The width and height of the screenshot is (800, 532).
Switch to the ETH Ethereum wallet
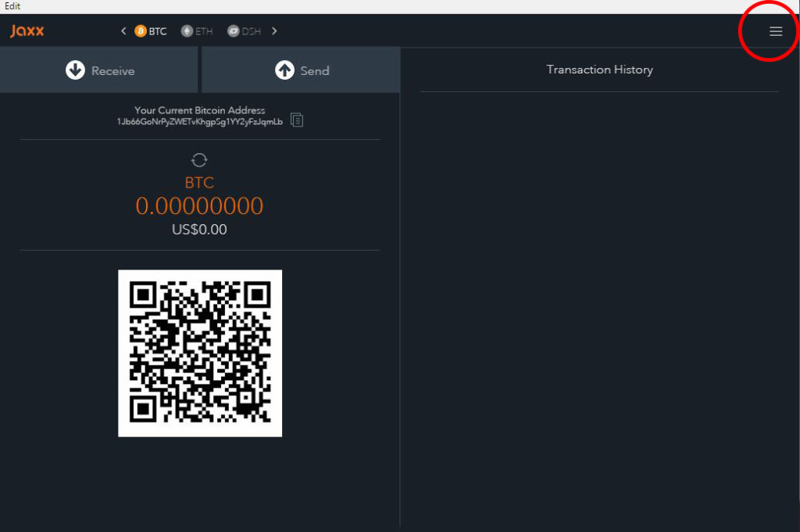tap(197, 31)
